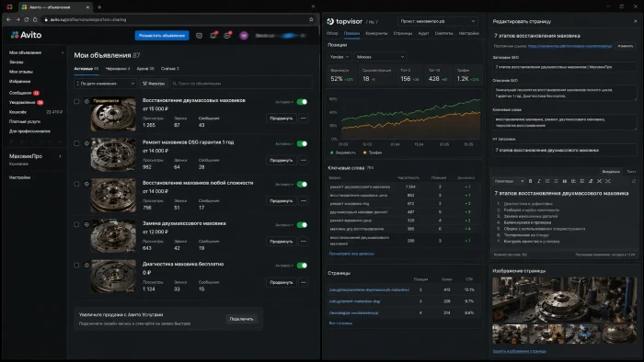Open the bold formatting button in editor
Image resolution: width=644 pixels, height=362 pixels.
530,181
